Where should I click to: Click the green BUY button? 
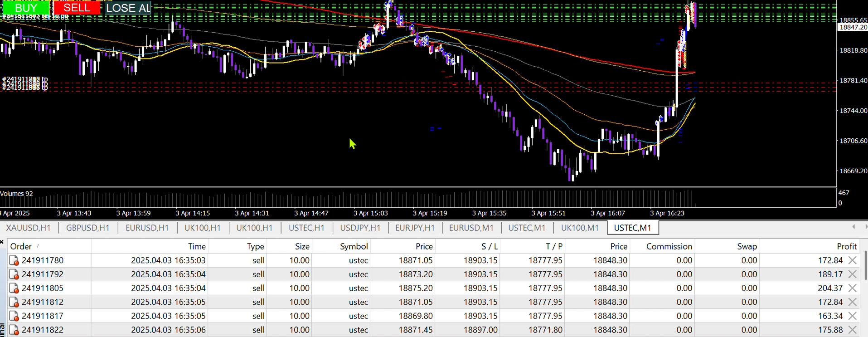tap(26, 8)
